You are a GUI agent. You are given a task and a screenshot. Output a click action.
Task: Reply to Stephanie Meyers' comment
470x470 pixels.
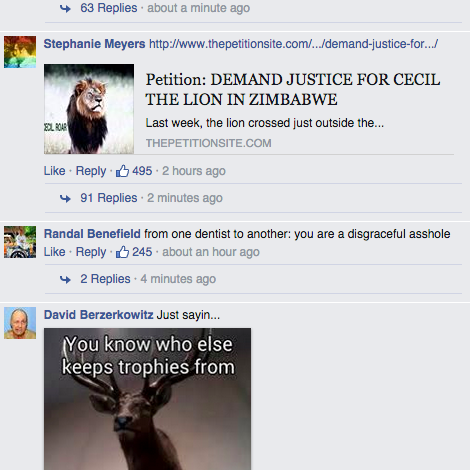coord(91,171)
